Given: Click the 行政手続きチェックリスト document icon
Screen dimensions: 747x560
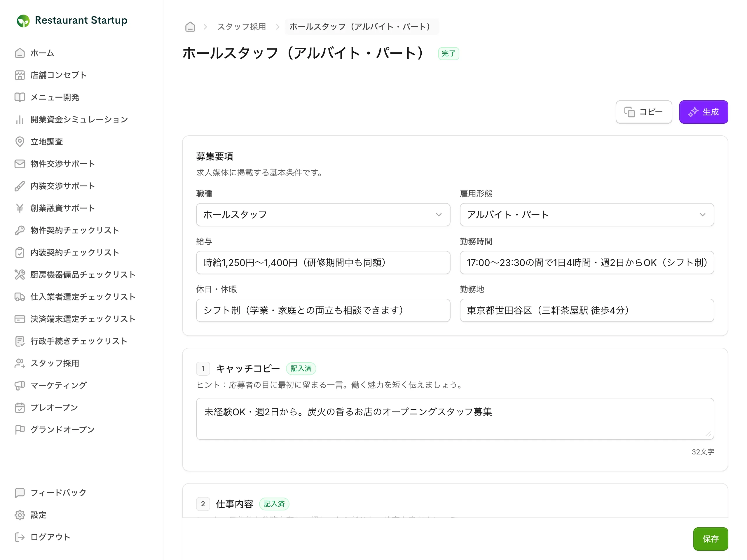Looking at the screenshot, I should (x=20, y=341).
